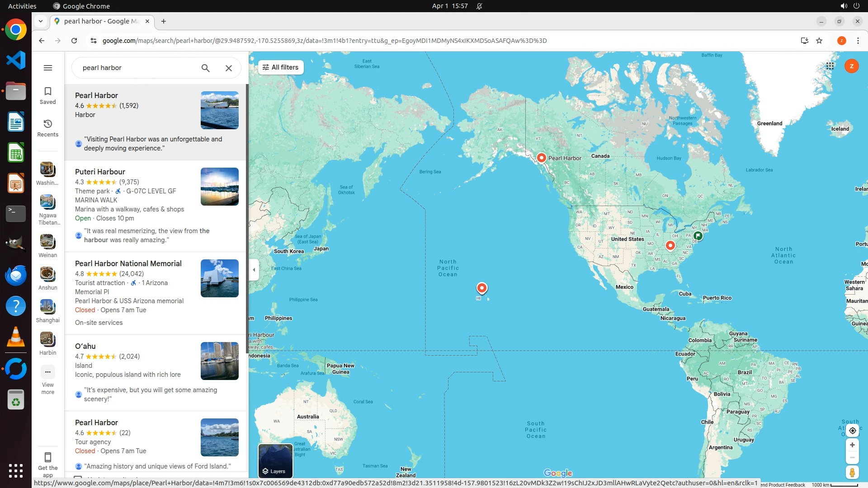Open the Maps hamburger menu

tap(48, 68)
